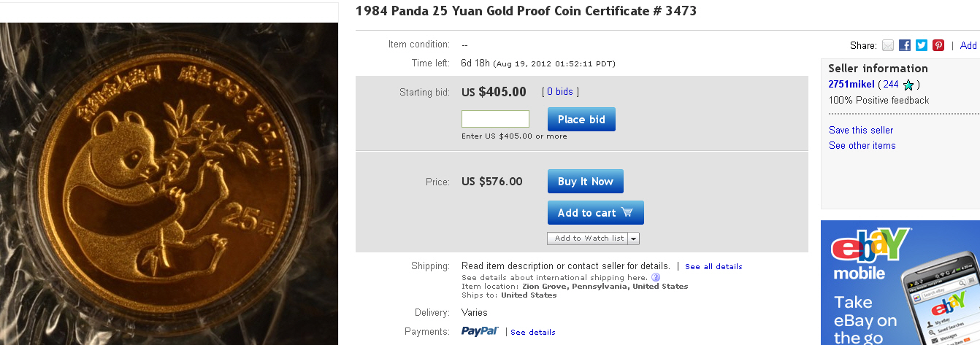Share this item on Twitter
Image resolution: width=980 pixels, height=345 pixels.
coord(922,45)
